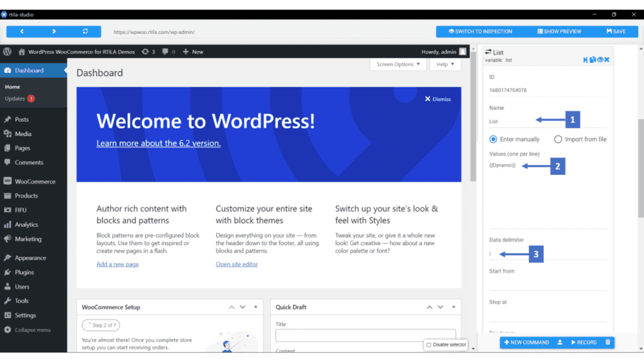Click the Plugins sidebar icon
The height and width of the screenshot is (362, 644).
[8, 272]
